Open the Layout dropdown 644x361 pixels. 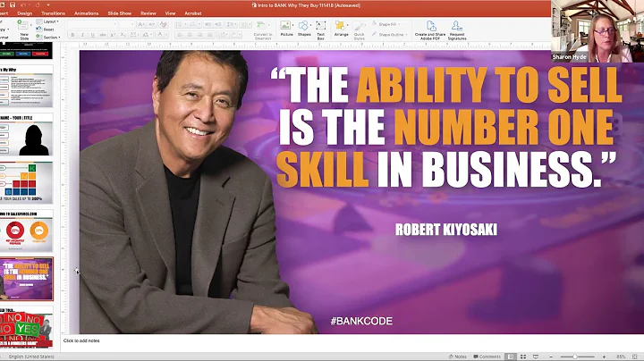pyautogui.click(x=47, y=21)
